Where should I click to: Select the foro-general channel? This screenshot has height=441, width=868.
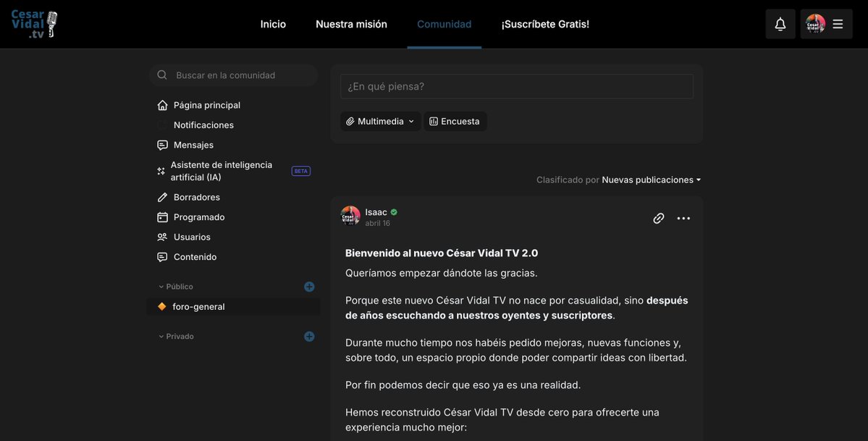tap(233, 306)
